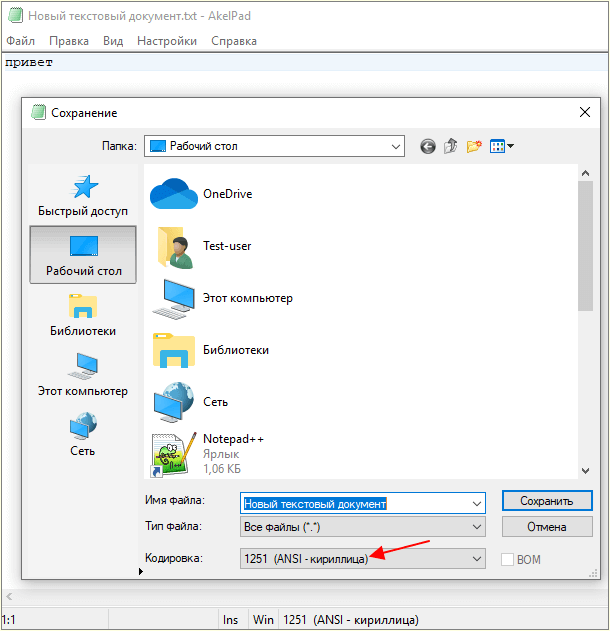Open the Вид menu
Image resolution: width=610 pixels, height=631 pixels.
coord(113,41)
